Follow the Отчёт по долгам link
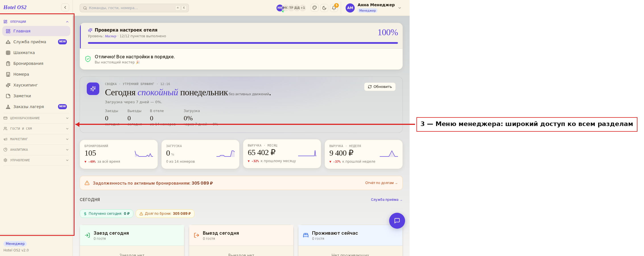This screenshot has width=644, height=256. click(x=381, y=183)
